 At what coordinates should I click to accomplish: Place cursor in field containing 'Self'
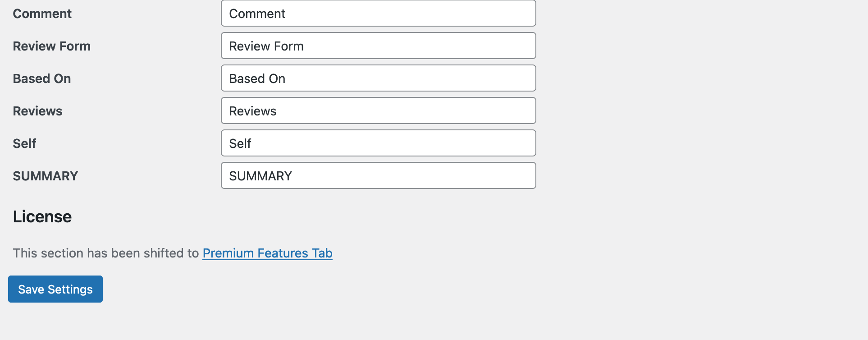[378, 143]
